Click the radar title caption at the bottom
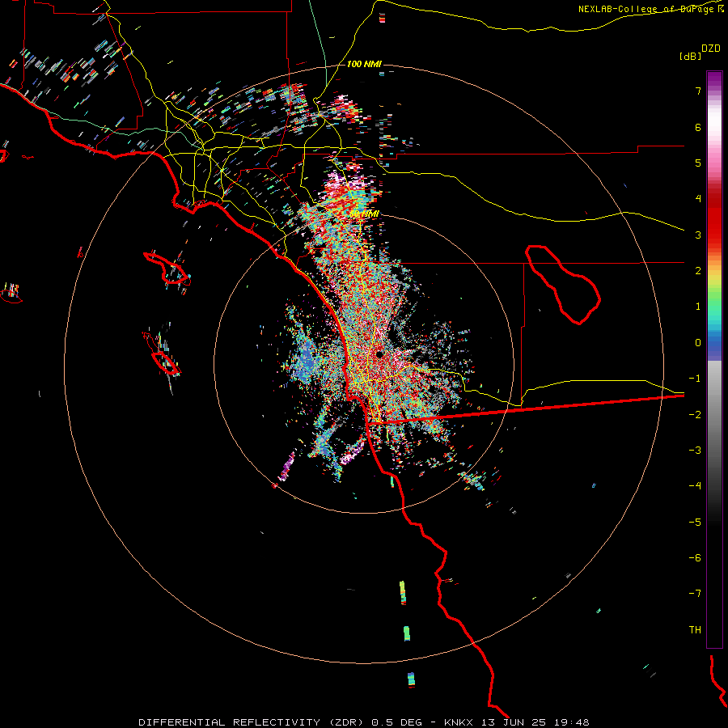 363,722
